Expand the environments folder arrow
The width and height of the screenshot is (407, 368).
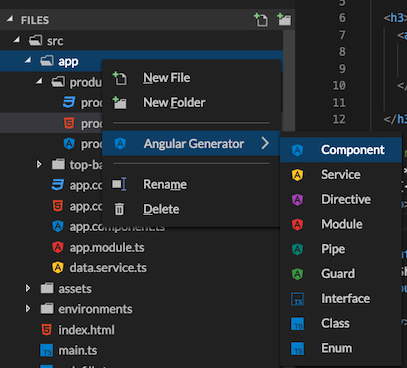pyautogui.click(x=28, y=309)
